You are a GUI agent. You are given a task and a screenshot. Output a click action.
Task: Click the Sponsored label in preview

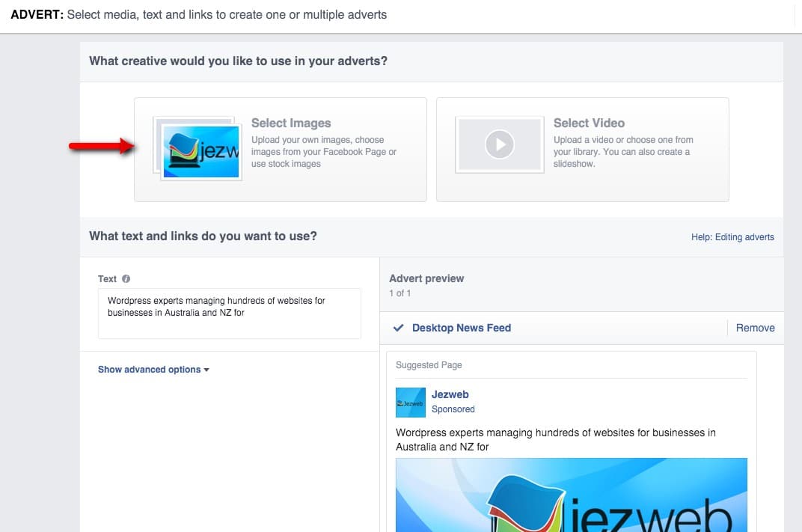(x=453, y=409)
